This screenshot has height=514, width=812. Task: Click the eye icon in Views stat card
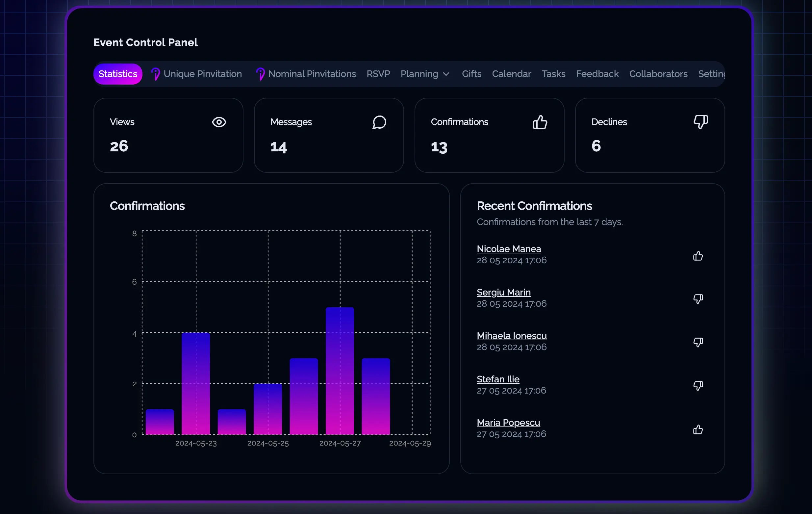219,122
